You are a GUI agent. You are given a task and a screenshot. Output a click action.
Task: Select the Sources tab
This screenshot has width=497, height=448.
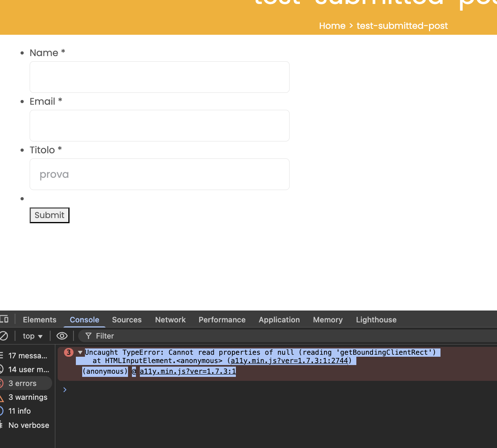pos(127,320)
